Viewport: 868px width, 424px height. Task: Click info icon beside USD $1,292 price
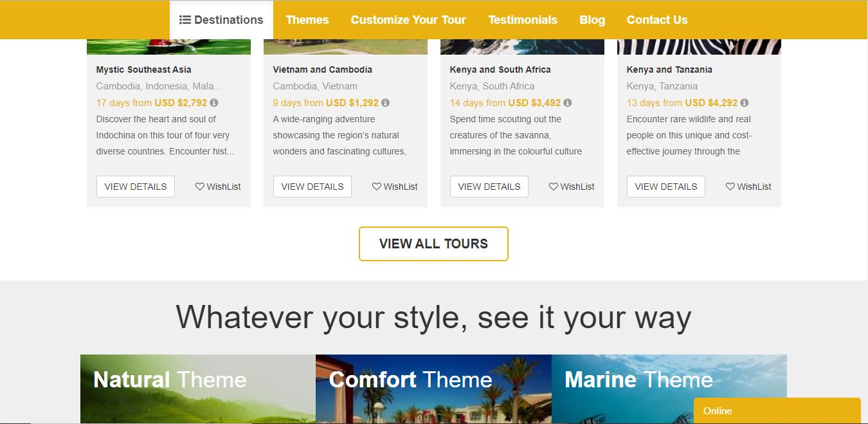385,103
